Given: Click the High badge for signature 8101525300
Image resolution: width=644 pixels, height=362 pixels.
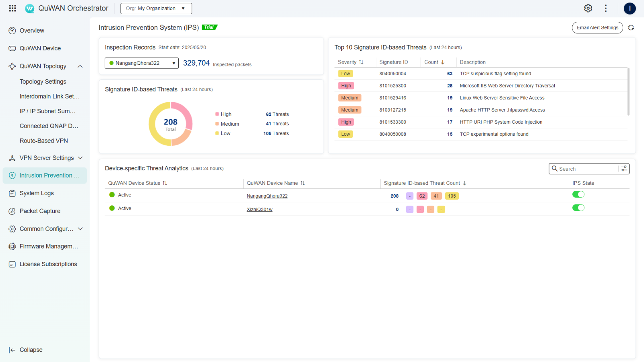Looking at the screenshot, I should 346,86.
